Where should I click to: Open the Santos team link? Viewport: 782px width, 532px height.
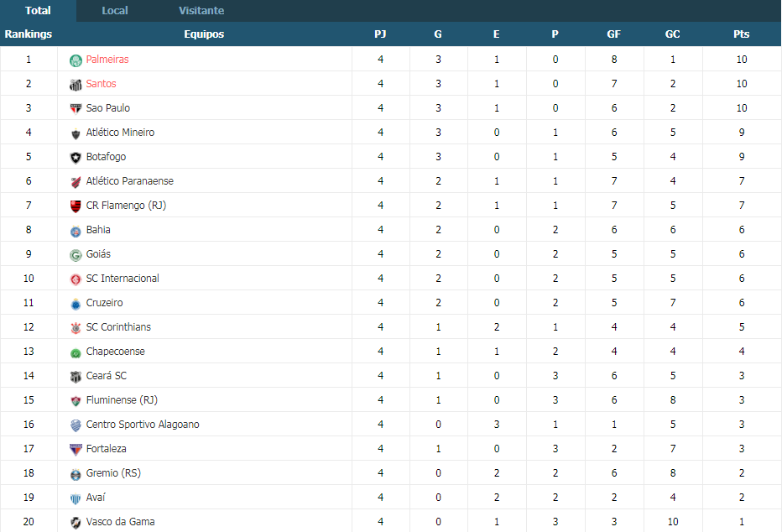[x=101, y=84]
